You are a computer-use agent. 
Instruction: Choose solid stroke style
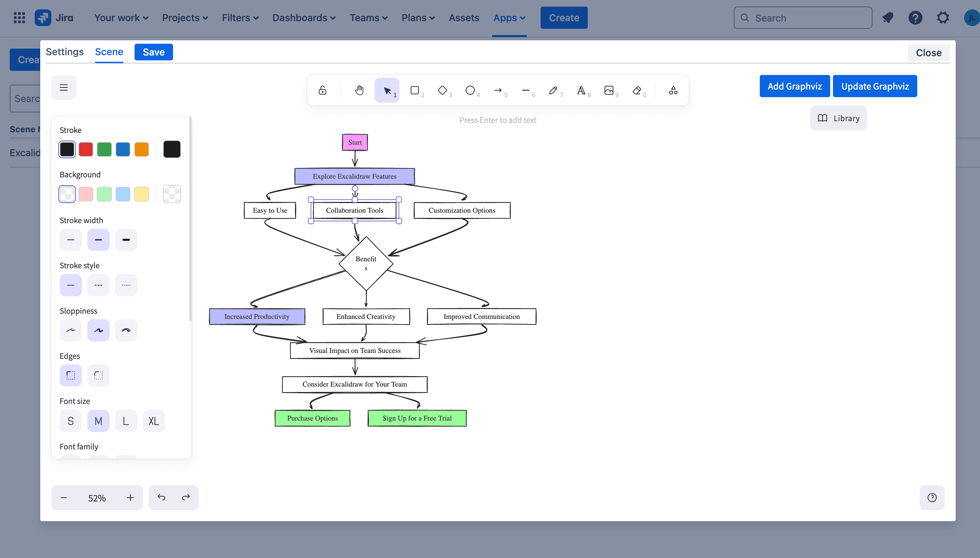pos(70,285)
